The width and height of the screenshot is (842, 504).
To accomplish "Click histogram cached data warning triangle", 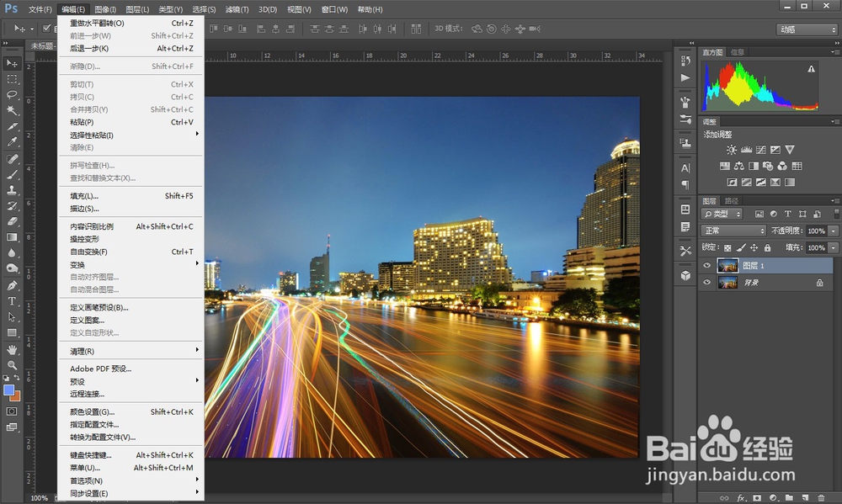I will [x=811, y=69].
